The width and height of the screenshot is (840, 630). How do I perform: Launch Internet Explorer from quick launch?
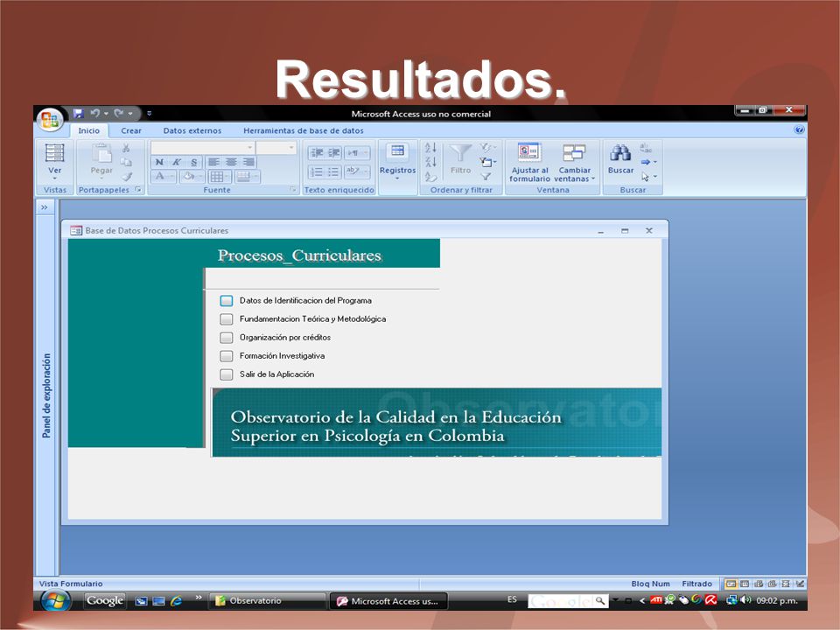pos(176,601)
